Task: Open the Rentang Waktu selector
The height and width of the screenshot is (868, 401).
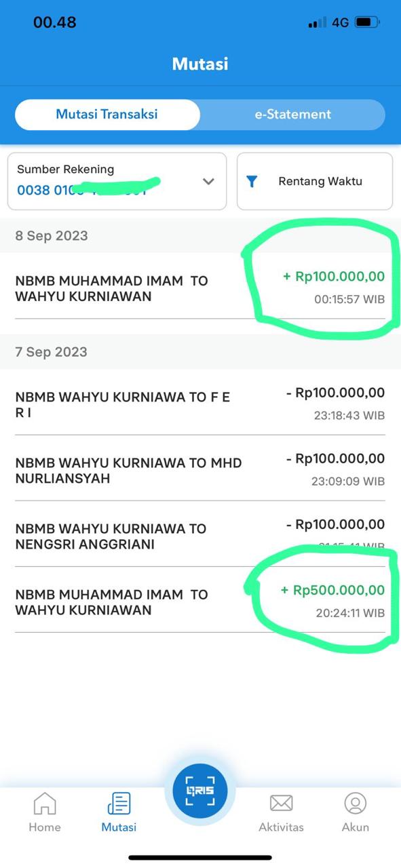Action: [x=315, y=181]
